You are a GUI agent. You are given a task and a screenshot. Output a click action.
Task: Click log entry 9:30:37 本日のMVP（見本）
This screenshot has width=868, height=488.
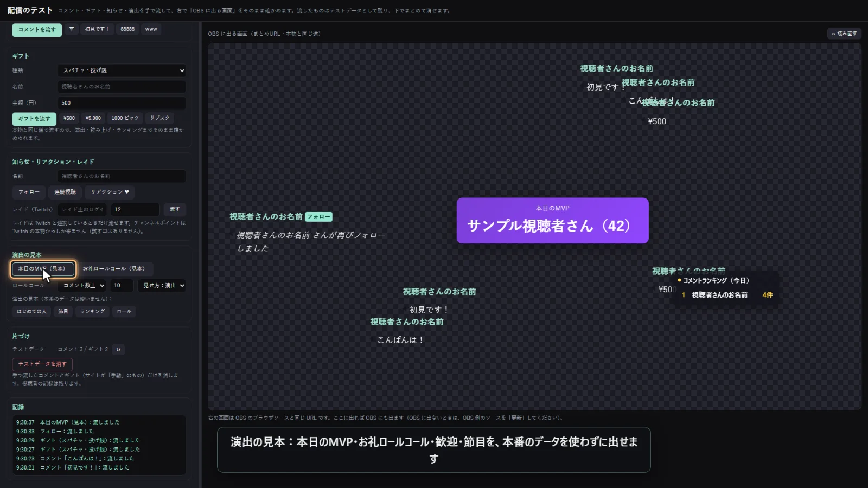68,422
